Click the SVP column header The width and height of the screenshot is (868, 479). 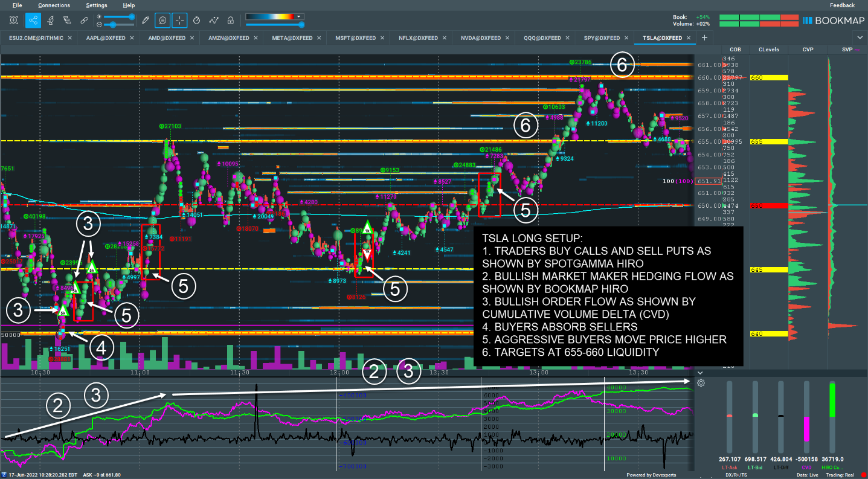847,49
